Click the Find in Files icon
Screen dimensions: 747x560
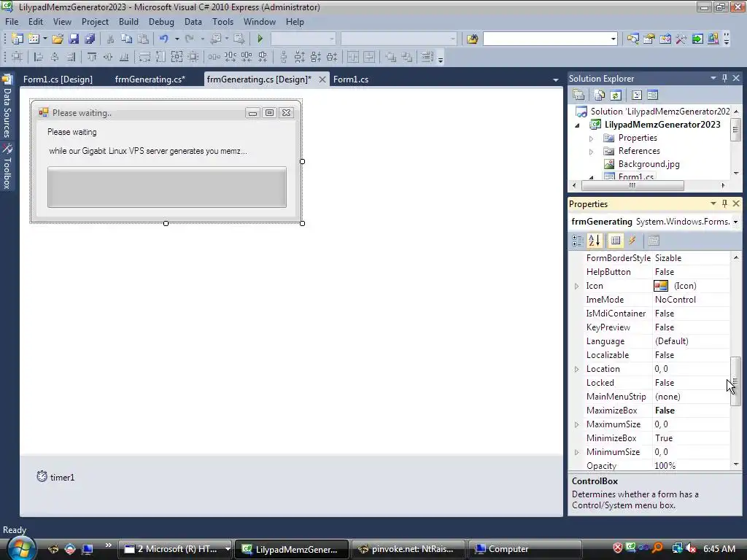point(472,39)
